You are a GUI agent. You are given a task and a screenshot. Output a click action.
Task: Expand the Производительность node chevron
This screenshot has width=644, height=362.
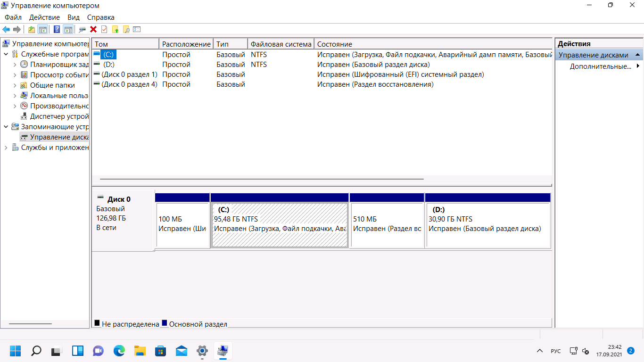[x=15, y=106]
